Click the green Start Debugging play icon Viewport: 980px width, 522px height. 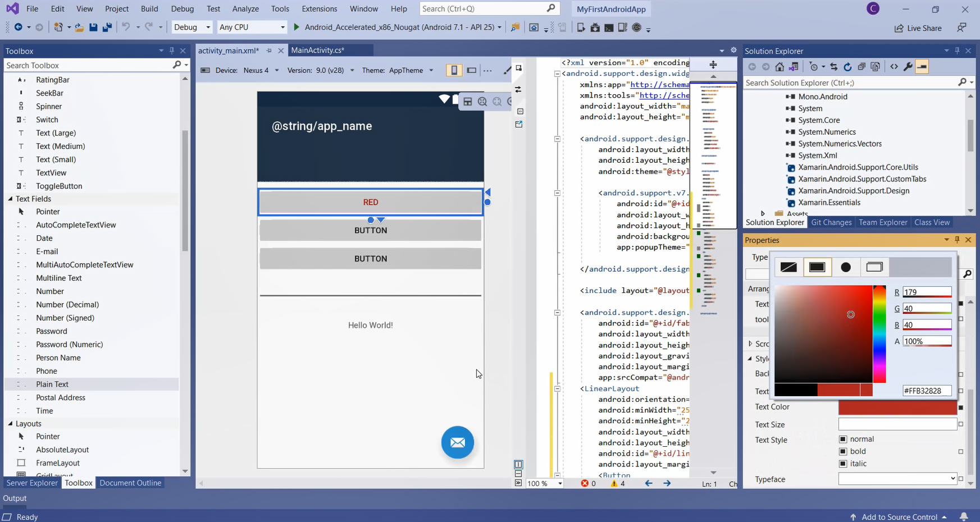pos(297,27)
